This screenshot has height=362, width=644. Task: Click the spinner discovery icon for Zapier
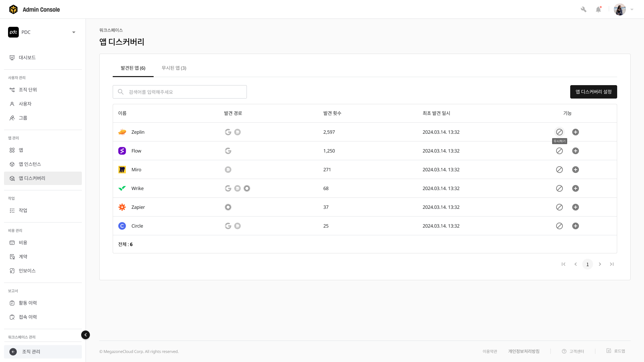[228, 207]
